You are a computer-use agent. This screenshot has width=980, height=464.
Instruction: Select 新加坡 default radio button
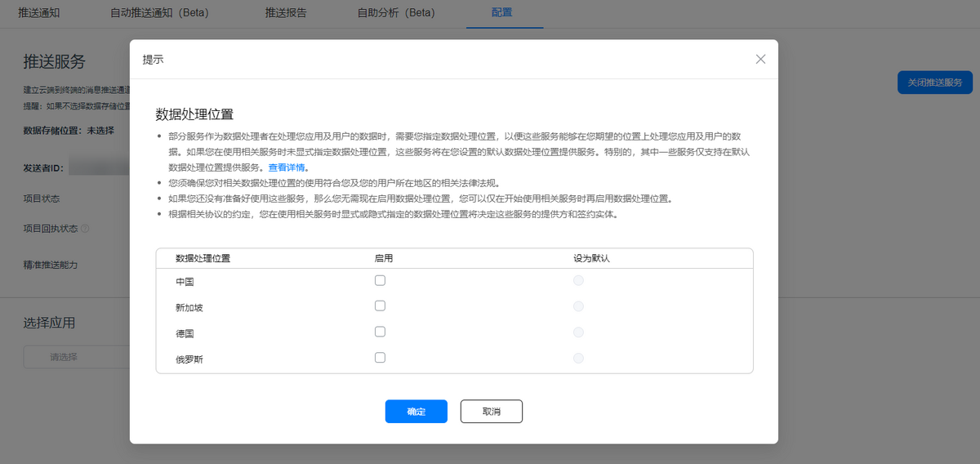578,306
